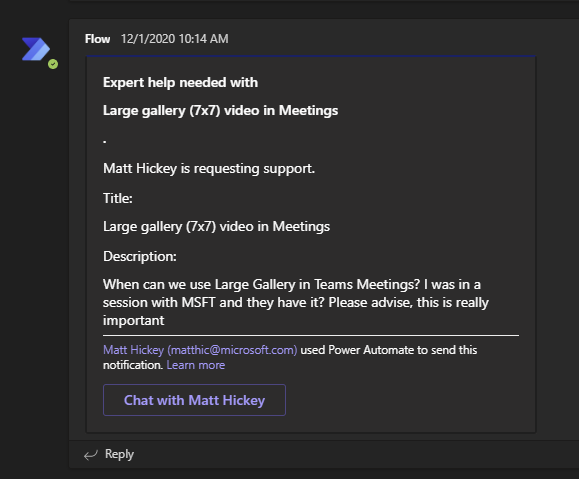Click the Chat with Matt Hickey button
Screen dimensions: 579x479
tap(194, 400)
